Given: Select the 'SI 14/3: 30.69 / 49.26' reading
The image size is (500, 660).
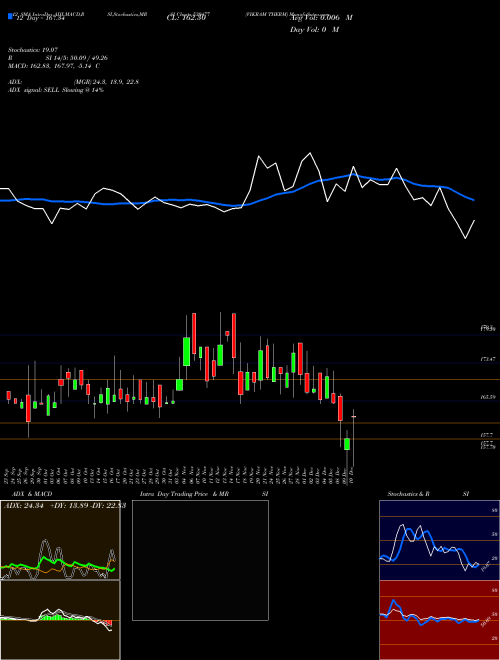Looking at the screenshot, I should pyautogui.click(x=77, y=58).
